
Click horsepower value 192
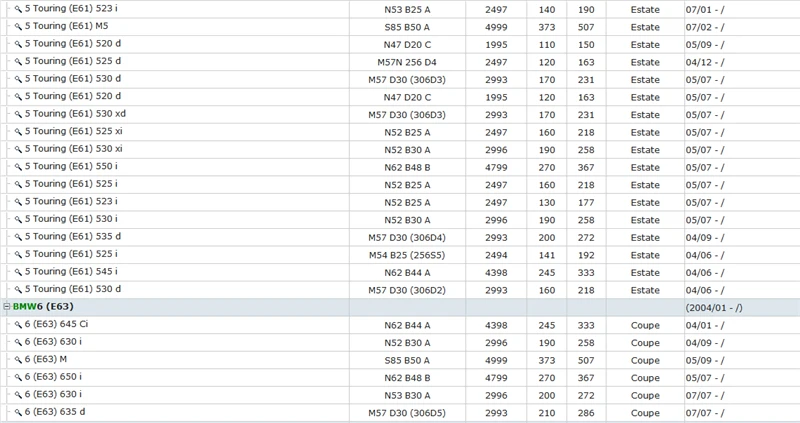[586, 255]
